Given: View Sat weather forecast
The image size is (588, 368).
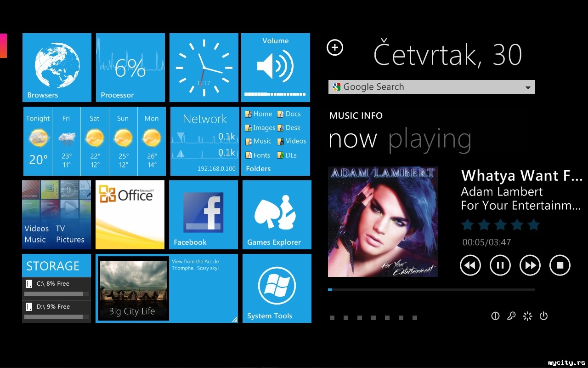Looking at the screenshot, I should 95,141.
